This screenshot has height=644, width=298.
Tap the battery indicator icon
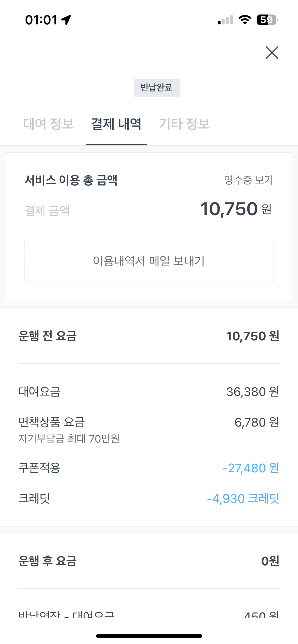pyautogui.click(x=267, y=20)
